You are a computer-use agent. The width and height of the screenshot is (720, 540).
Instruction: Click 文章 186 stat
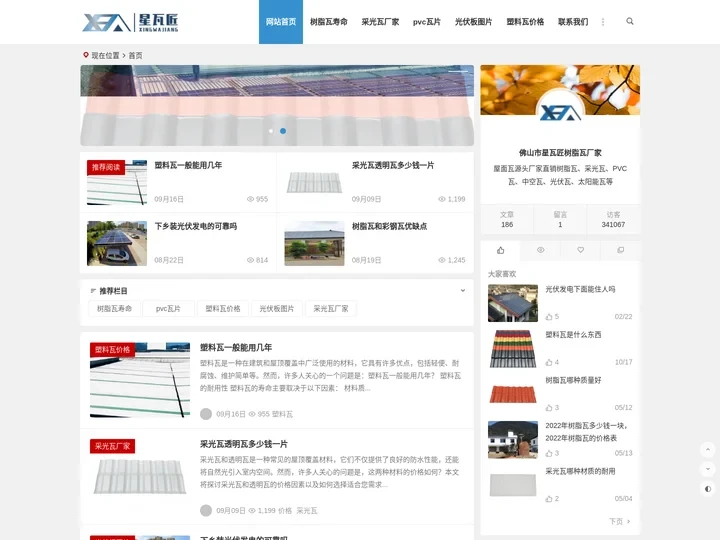pos(507,219)
